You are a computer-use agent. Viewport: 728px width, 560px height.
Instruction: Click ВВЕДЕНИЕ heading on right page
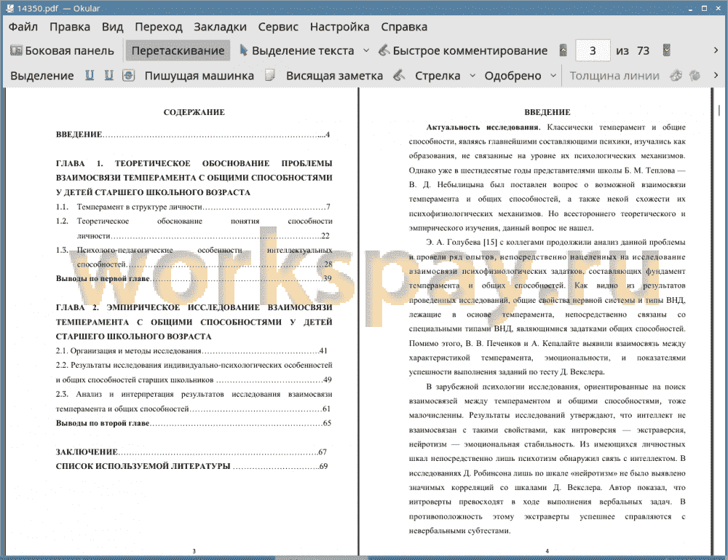click(547, 112)
